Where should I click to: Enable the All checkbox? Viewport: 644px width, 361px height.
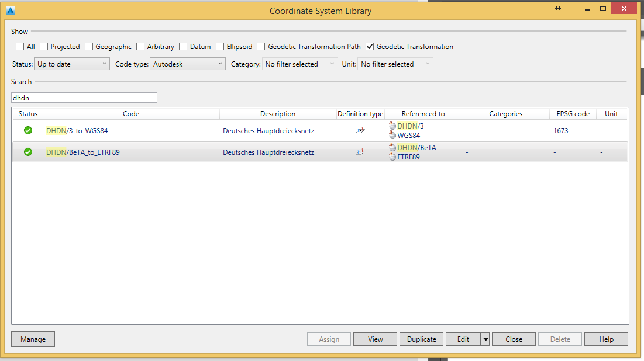(x=20, y=46)
